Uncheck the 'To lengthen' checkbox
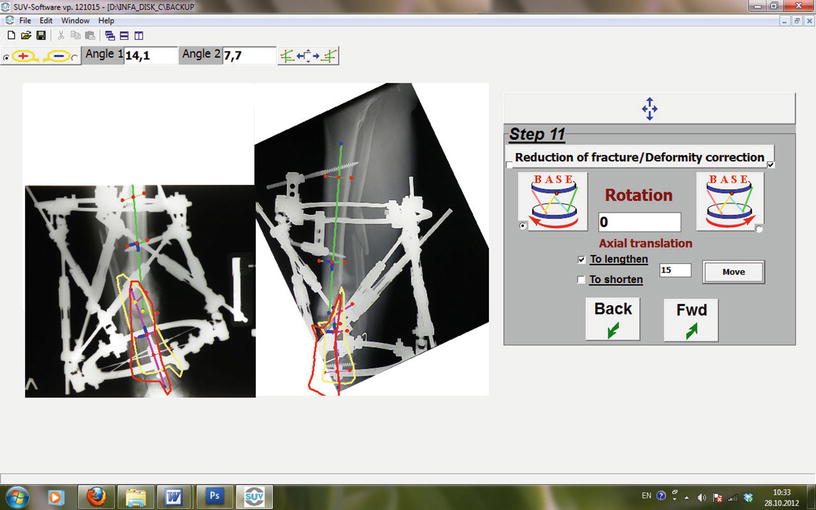 [x=581, y=259]
